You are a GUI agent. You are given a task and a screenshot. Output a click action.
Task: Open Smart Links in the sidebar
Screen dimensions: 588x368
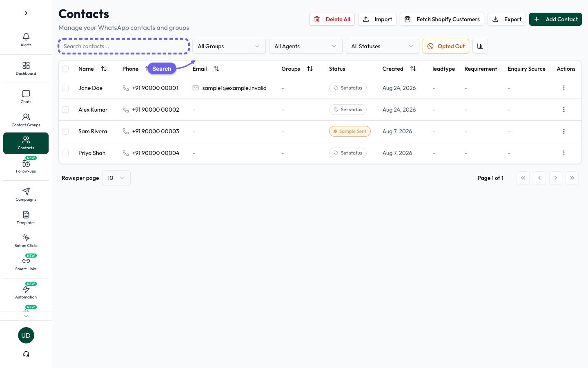pyautogui.click(x=26, y=264)
